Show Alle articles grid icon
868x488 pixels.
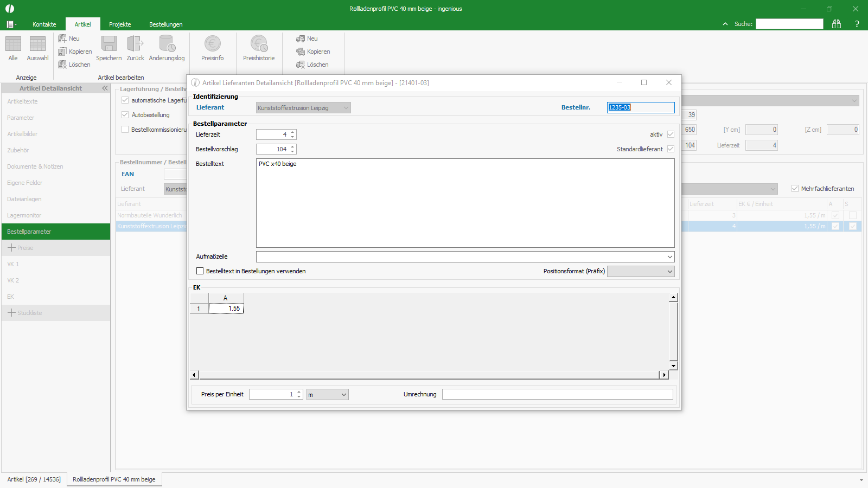coord(13,44)
